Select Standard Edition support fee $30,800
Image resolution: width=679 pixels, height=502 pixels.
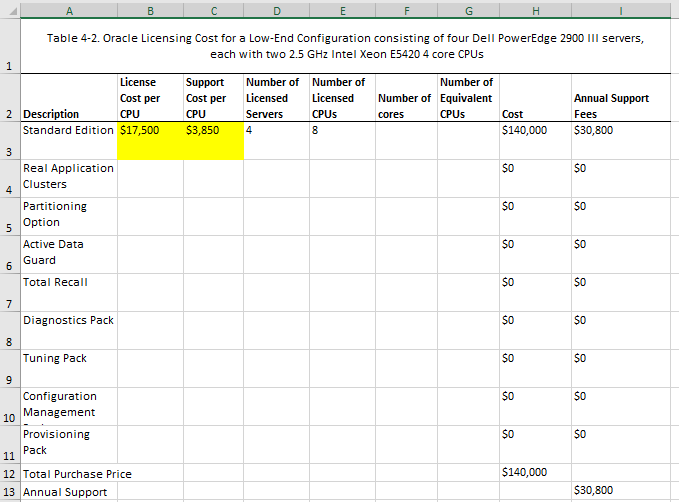[621, 141]
